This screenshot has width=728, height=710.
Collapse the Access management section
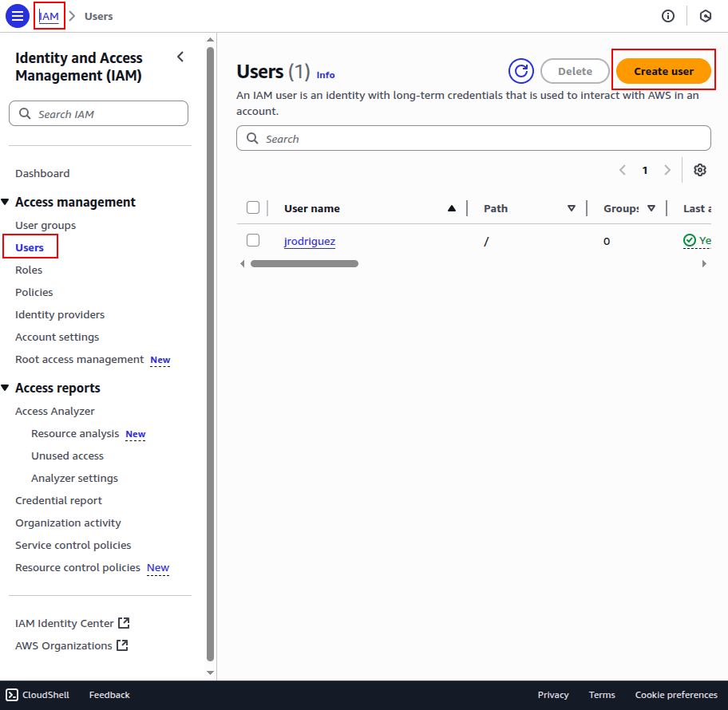pyautogui.click(x=6, y=203)
